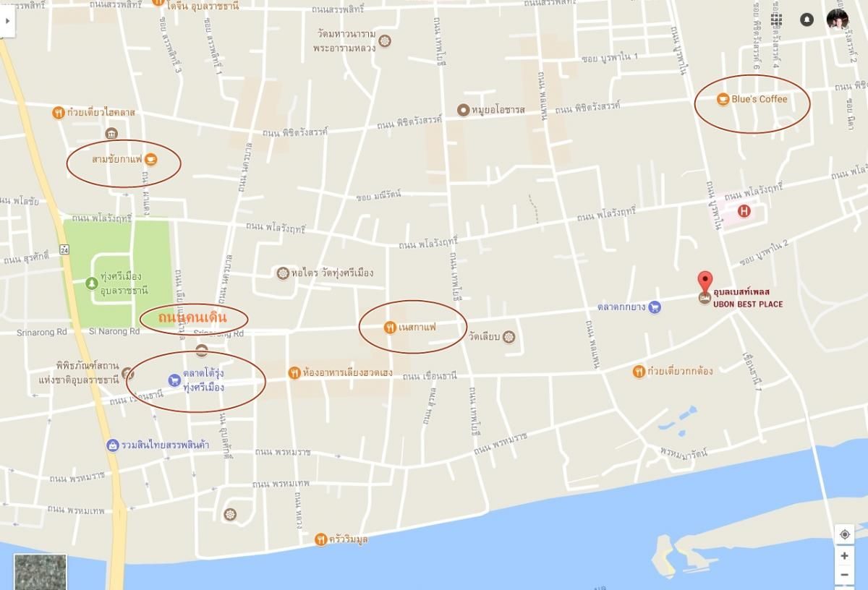Open the Google apps grid
This screenshot has width=868, height=590.
click(x=776, y=20)
